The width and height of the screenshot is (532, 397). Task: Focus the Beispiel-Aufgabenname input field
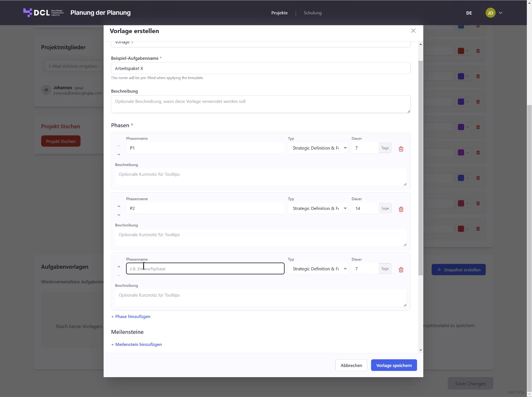[260, 68]
